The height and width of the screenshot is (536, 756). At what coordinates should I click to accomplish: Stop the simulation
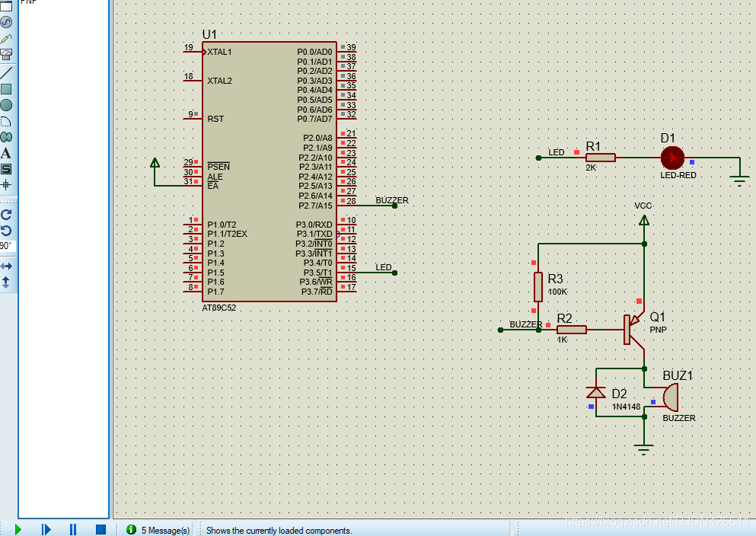[x=100, y=529]
